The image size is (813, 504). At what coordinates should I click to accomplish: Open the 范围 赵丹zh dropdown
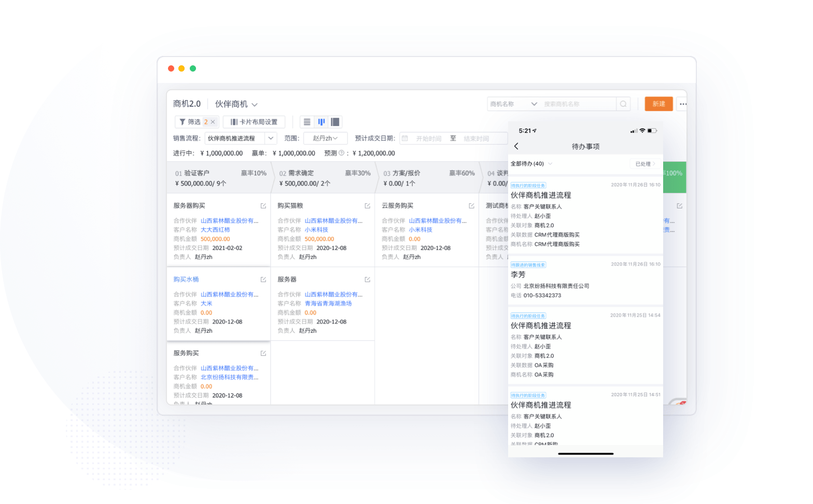325,138
